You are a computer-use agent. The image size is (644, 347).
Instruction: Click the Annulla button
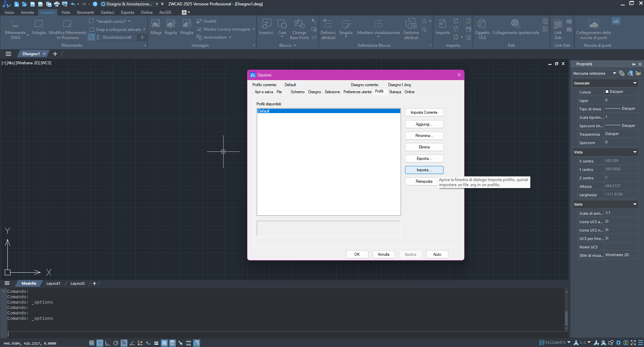(x=383, y=254)
